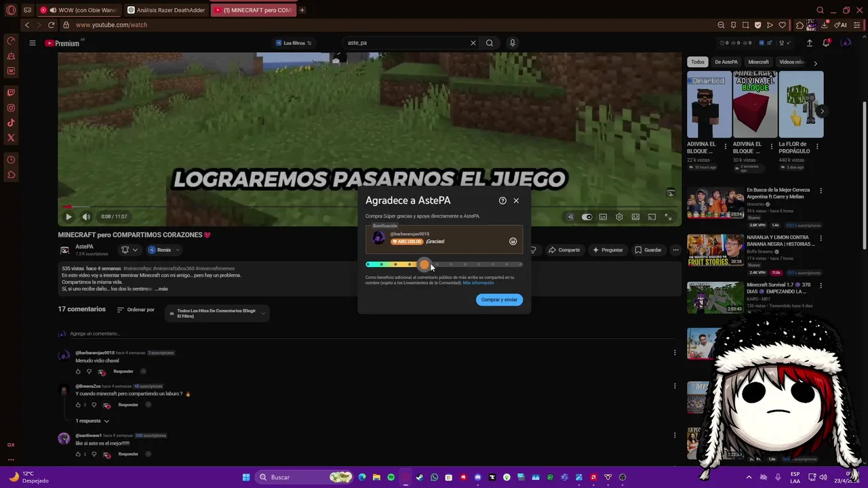
Task: Open the YouTube account avatar menu
Action: coord(846,43)
